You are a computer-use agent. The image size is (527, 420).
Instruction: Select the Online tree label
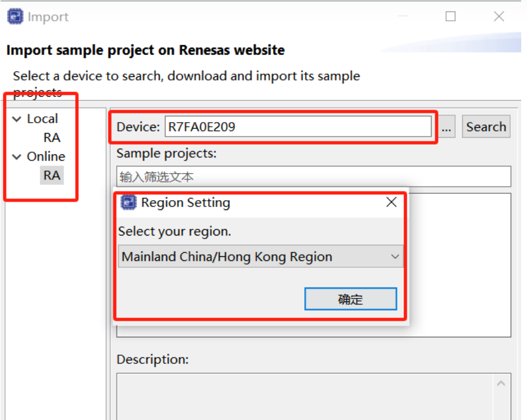click(46, 157)
